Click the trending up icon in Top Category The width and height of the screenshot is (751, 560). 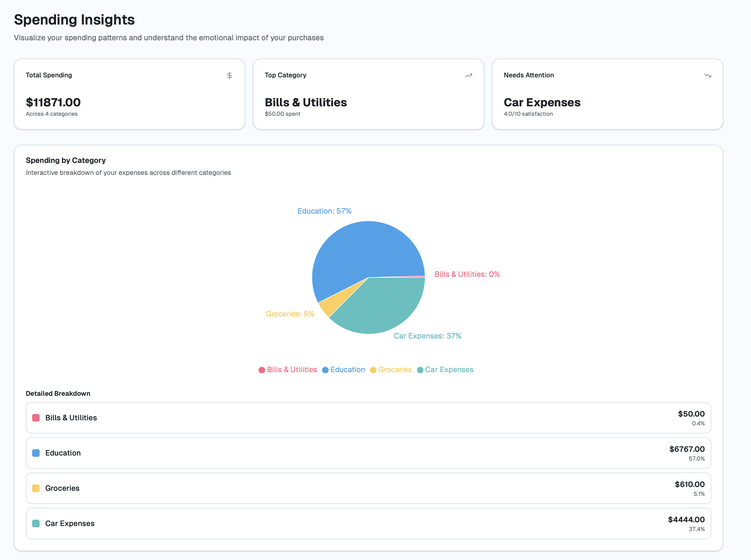[468, 75]
